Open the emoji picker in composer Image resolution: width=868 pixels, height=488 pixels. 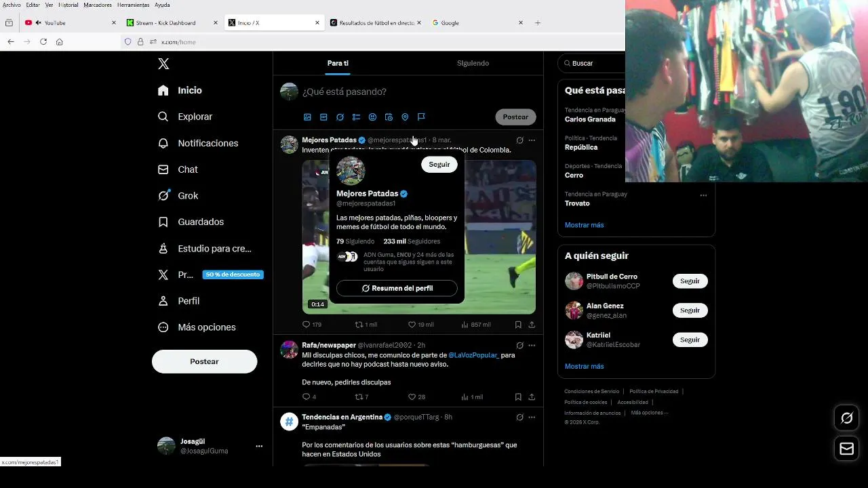(x=372, y=117)
